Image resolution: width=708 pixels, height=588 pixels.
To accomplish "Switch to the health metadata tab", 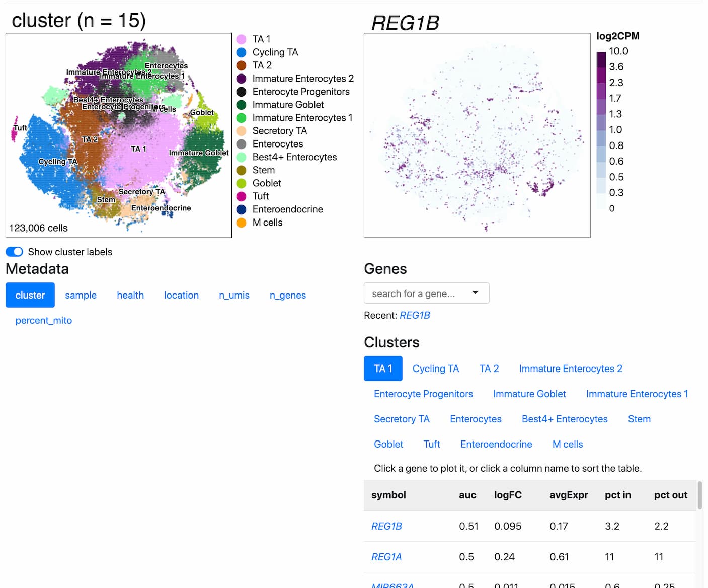I will coord(130,296).
